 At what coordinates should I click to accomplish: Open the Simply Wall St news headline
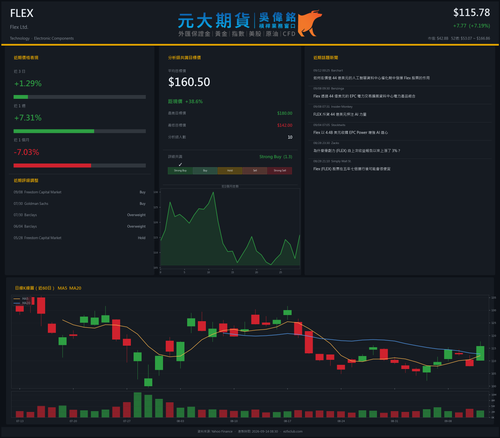352,169
